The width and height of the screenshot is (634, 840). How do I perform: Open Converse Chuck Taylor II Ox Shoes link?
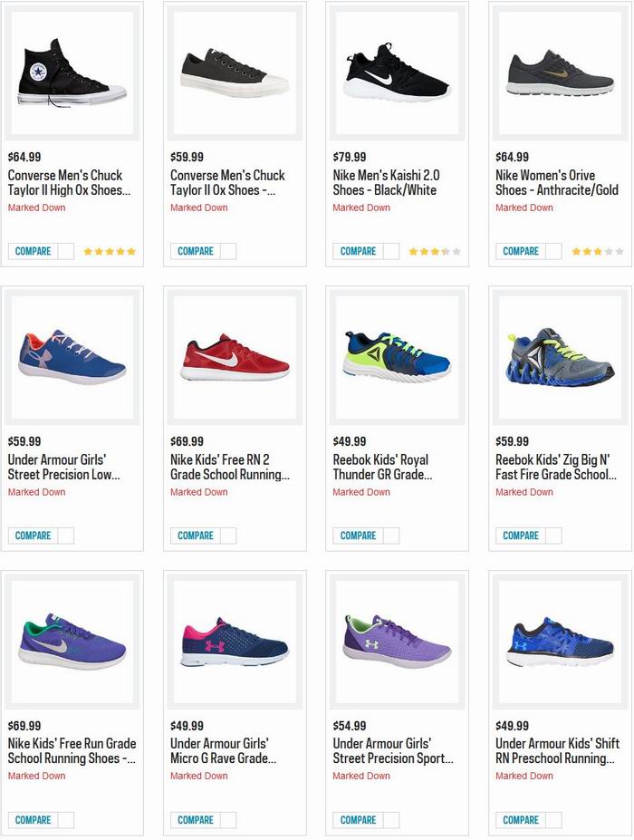[x=227, y=182]
